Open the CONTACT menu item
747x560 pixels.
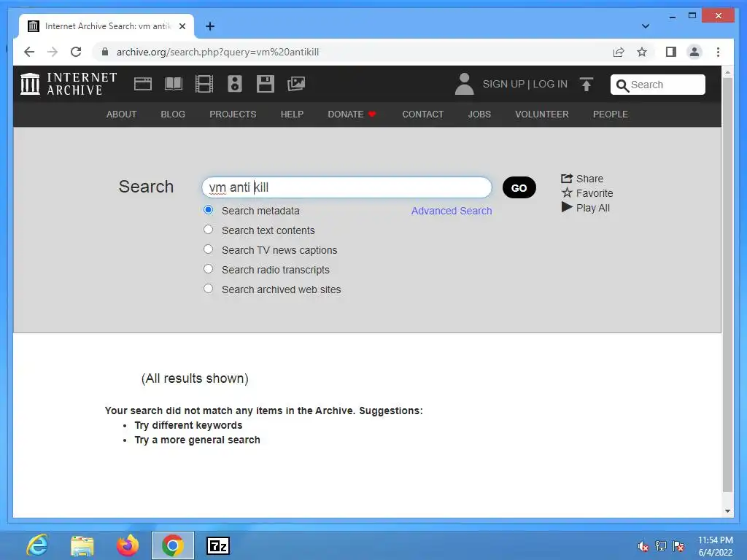point(422,114)
